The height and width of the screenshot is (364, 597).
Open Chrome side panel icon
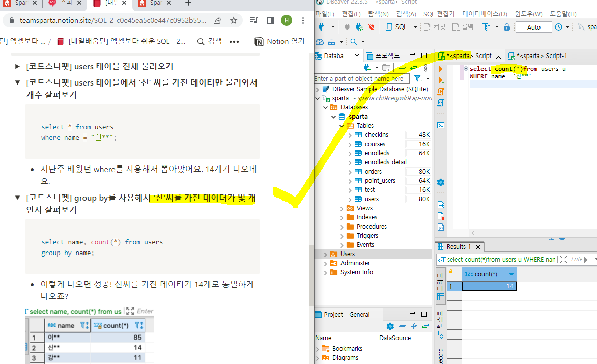tap(270, 20)
